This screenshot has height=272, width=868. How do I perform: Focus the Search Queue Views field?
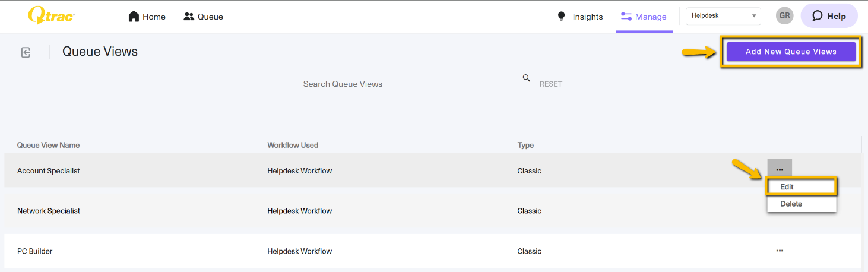[x=410, y=84]
